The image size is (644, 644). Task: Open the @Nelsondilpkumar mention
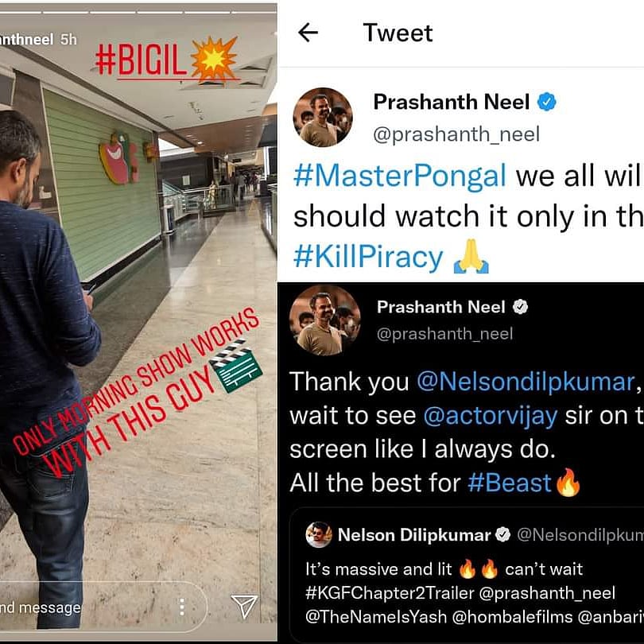click(x=526, y=382)
